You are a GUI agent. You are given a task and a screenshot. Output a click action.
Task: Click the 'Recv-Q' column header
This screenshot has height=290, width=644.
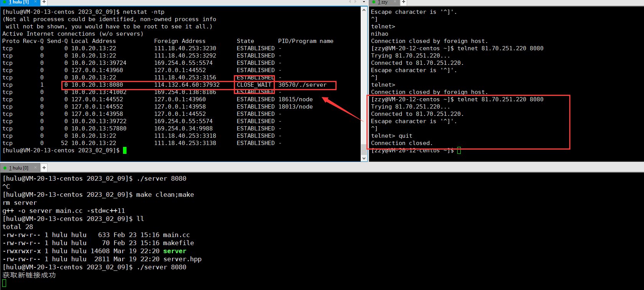tap(33, 41)
